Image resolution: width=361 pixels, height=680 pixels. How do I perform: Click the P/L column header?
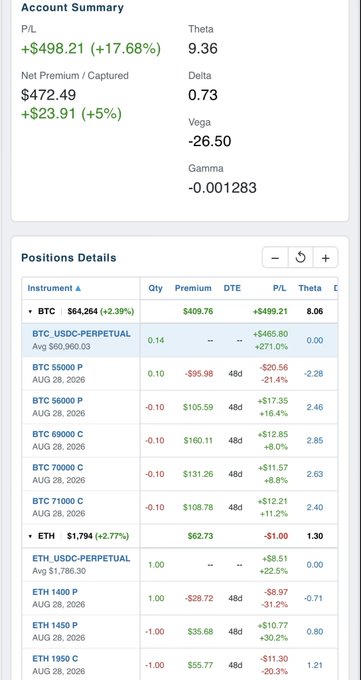pyautogui.click(x=279, y=288)
